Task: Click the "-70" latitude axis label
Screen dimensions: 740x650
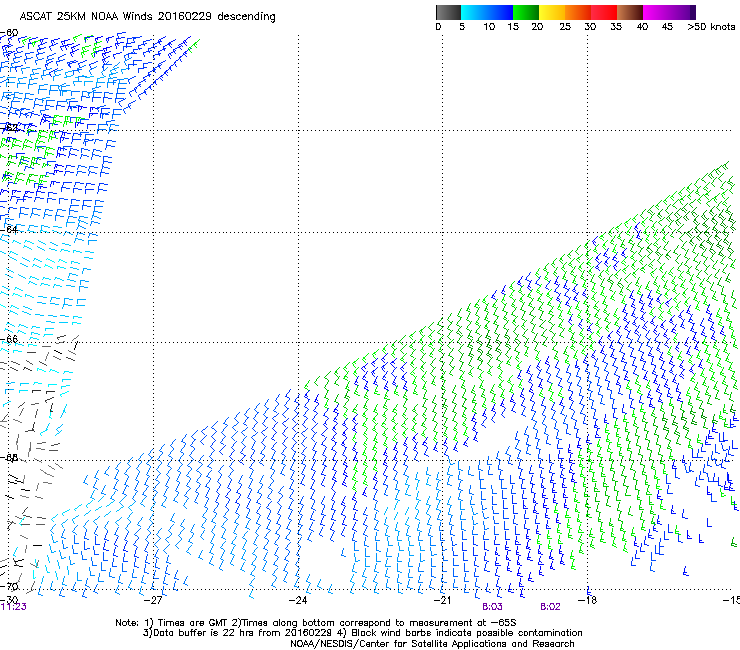Action: (9, 587)
